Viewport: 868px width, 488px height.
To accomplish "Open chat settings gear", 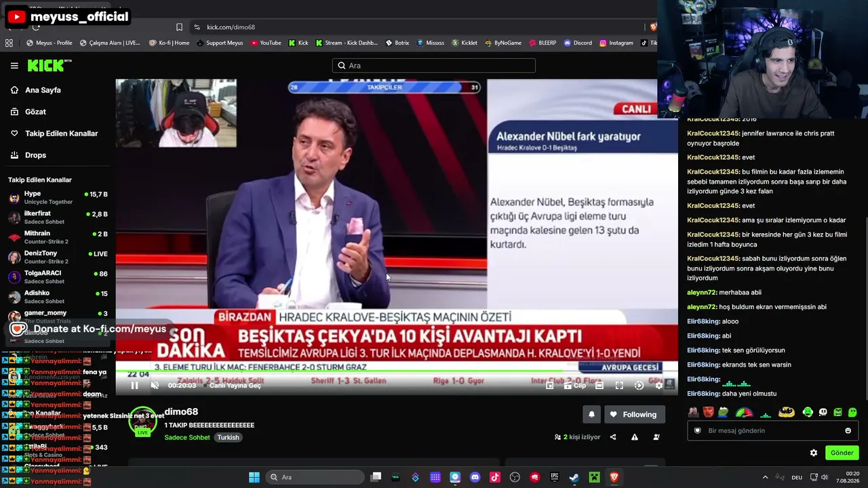I will [x=814, y=453].
